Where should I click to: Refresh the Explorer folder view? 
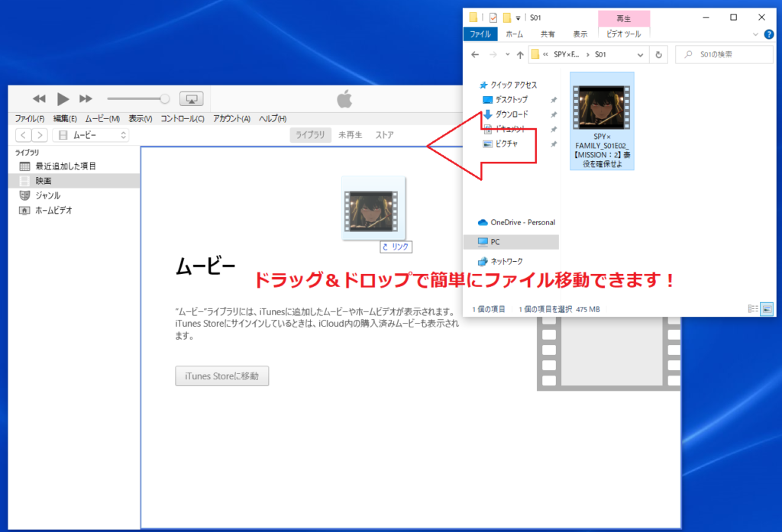[658, 55]
